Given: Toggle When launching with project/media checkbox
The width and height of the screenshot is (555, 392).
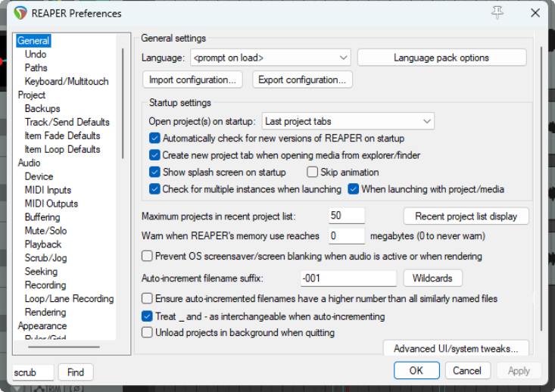Looking at the screenshot, I should tap(354, 189).
